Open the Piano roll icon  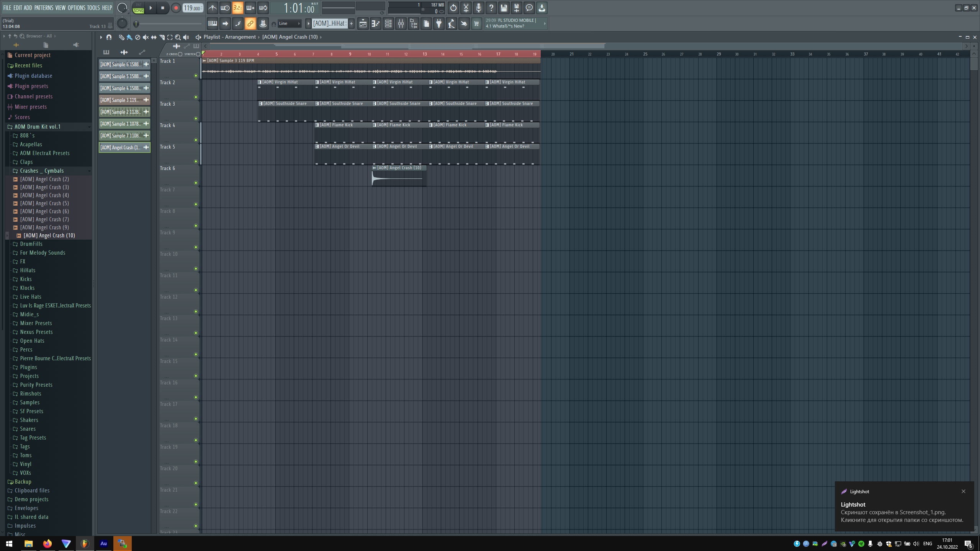(x=375, y=24)
